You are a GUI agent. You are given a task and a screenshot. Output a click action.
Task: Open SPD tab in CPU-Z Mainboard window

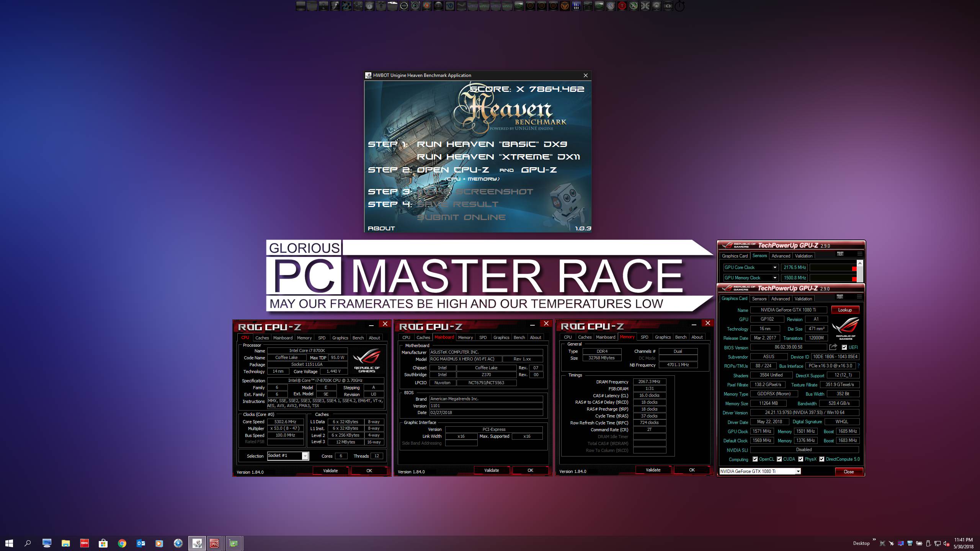pos(483,337)
